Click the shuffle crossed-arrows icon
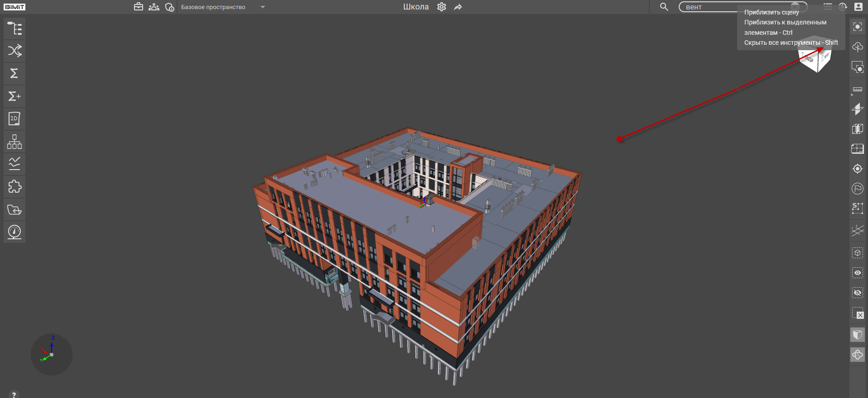This screenshot has width=868, height=398. [14, 51]
